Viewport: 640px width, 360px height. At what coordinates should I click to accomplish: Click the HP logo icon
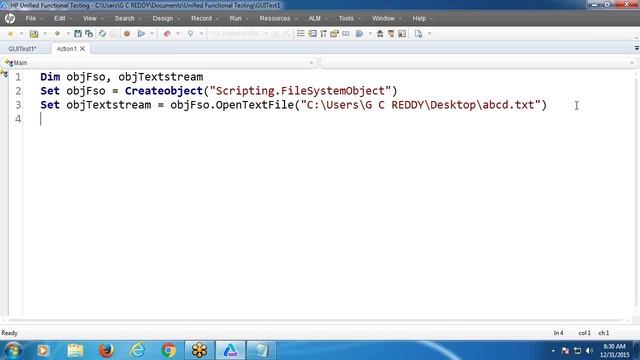[10, 18]
